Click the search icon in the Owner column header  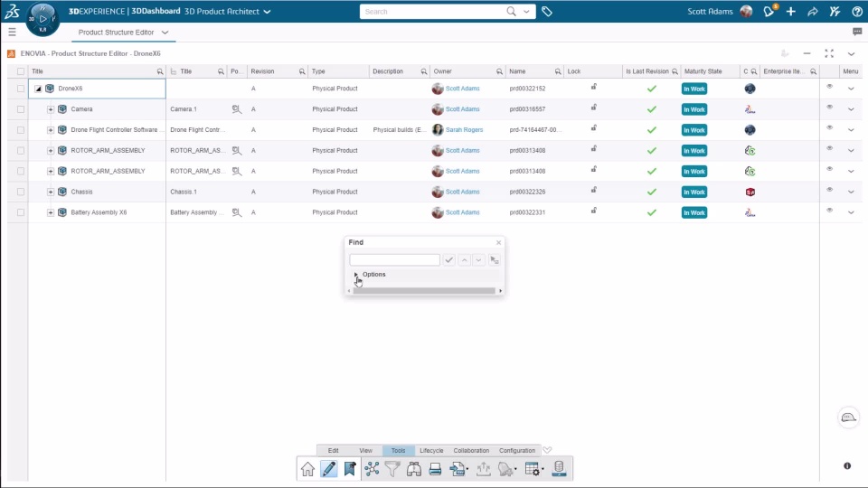pyautogui.click(x=499, y=72)
